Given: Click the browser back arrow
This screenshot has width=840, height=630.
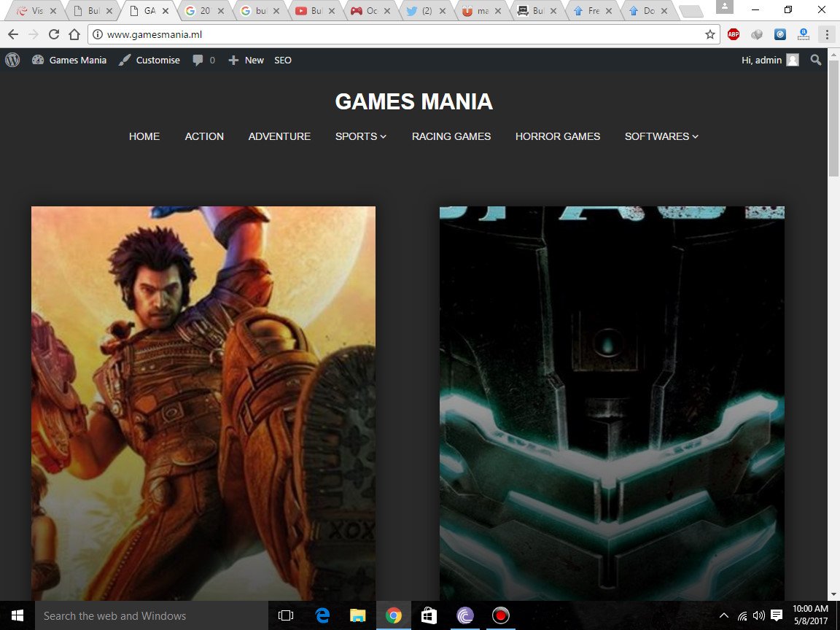Looking at the screenshot, I should (13, 34).
